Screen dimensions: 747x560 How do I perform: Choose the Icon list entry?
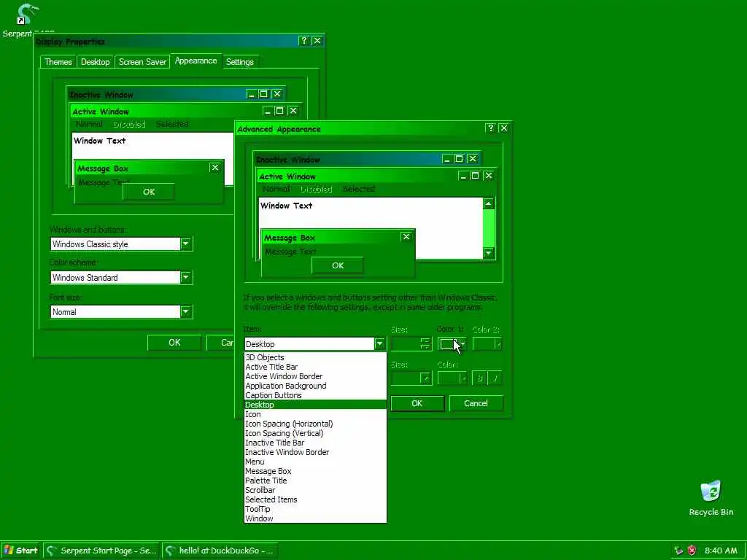(315, 414)
